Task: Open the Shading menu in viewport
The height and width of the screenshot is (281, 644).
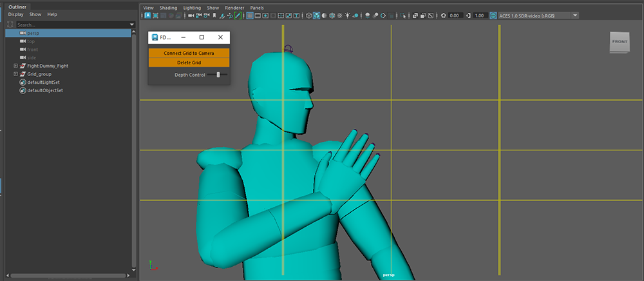Action: (x=167, y=7)
